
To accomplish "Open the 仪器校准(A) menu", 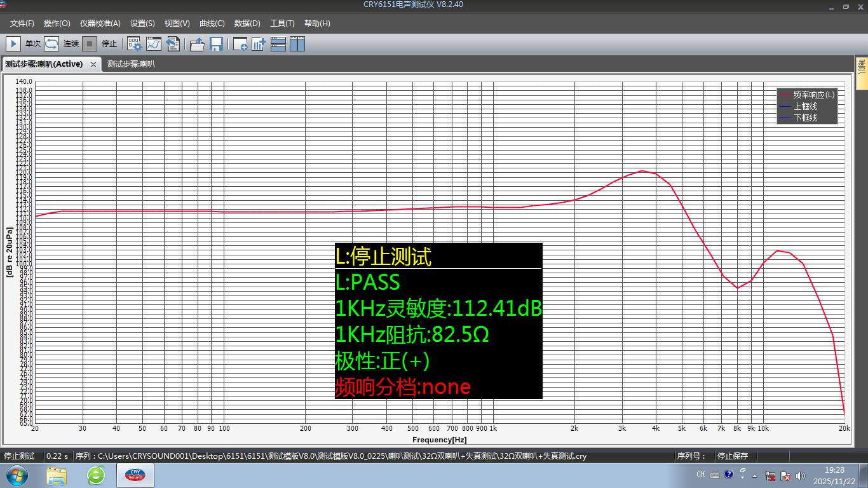I will pyautogui.click(x=100, y=24).
